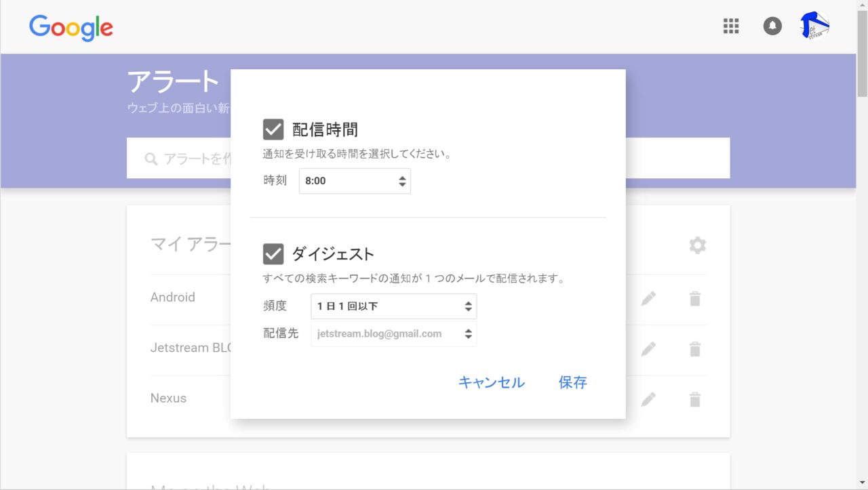Image resolution: width=868 pixels, height=490 pixels.
Task: Delete the Android alert with trash icon
Action: tap(694, 298)
